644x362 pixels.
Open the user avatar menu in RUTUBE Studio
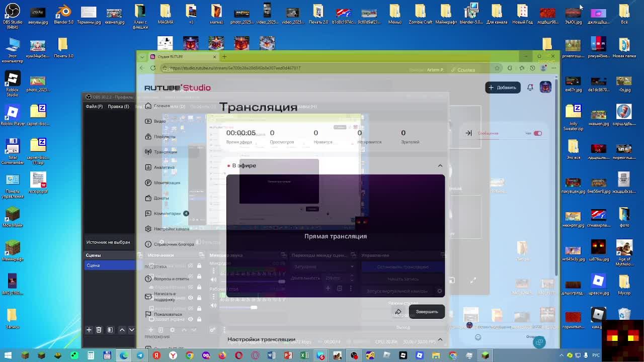[545, 87]
